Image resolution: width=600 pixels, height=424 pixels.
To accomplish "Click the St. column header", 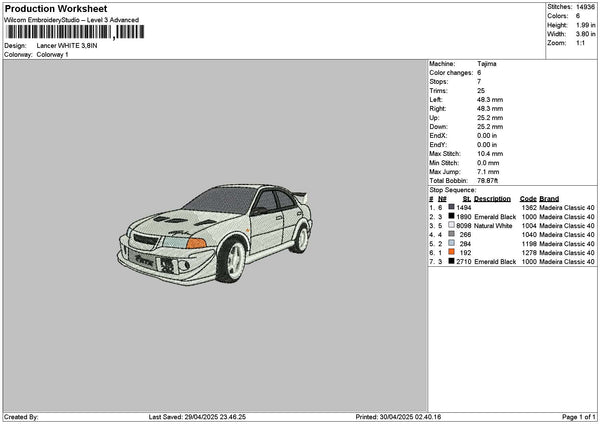I will coord(466,199).
